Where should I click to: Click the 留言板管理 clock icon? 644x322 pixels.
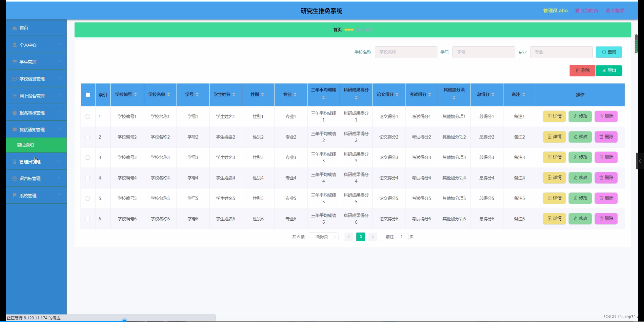14,178
